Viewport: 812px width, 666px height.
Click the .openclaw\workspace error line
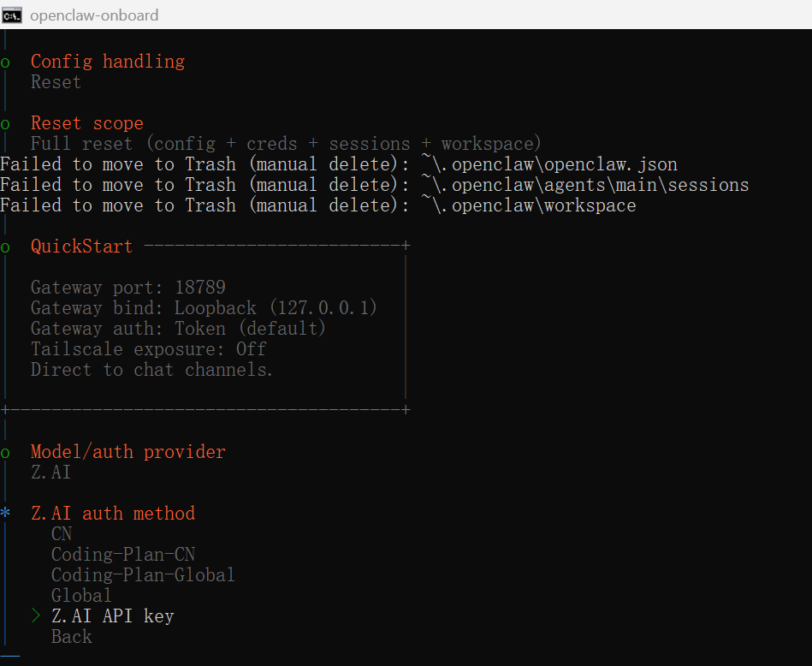point(318,205)
